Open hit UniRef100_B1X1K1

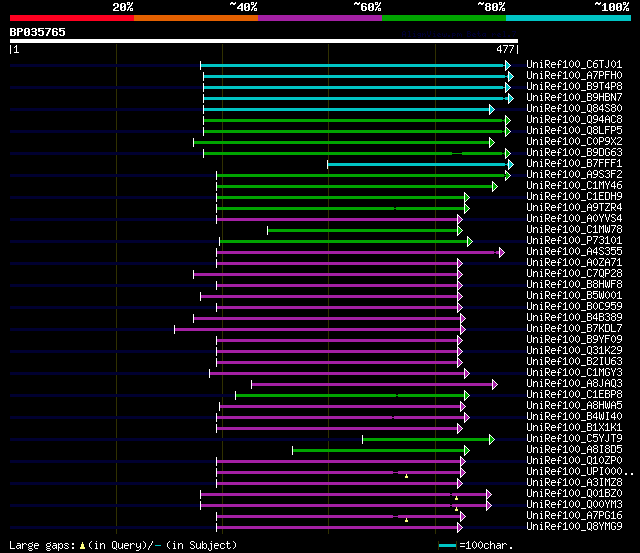tap(574, 428)
